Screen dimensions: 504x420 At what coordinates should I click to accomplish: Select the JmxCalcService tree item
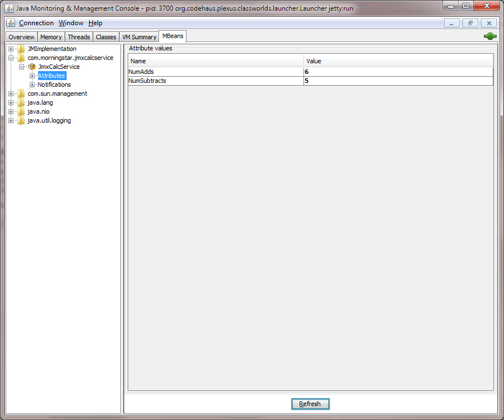point(59,67)
